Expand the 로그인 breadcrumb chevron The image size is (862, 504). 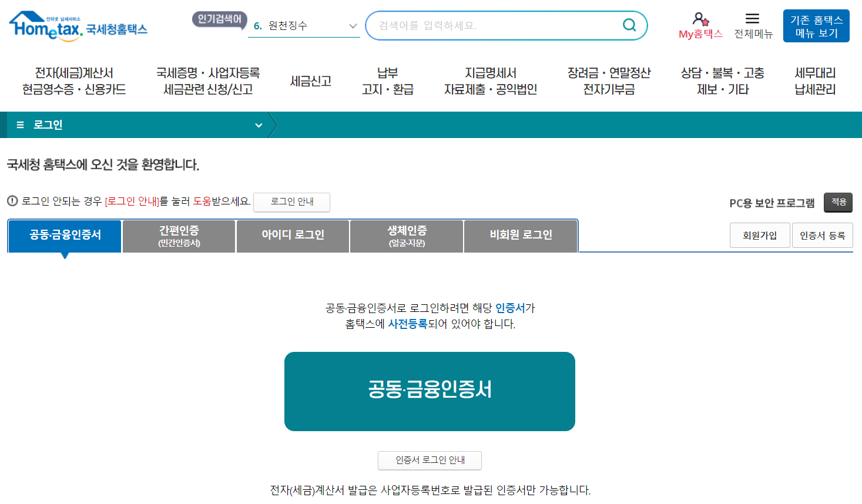(259, 125)
